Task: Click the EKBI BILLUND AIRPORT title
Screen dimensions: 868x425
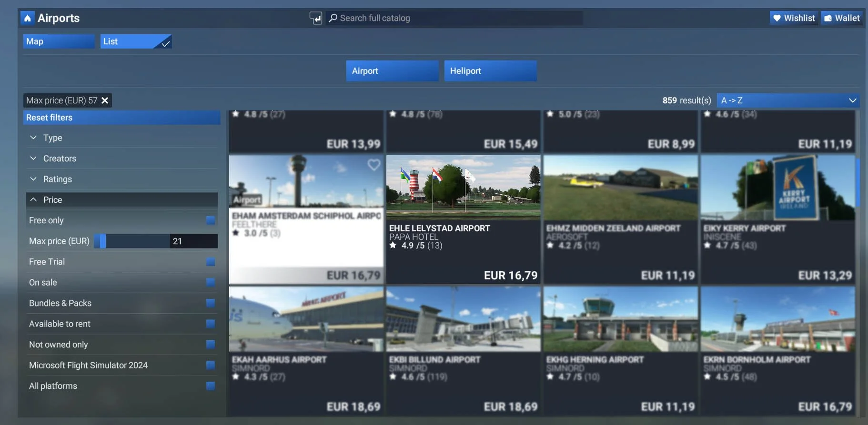Action: (434, 360)
